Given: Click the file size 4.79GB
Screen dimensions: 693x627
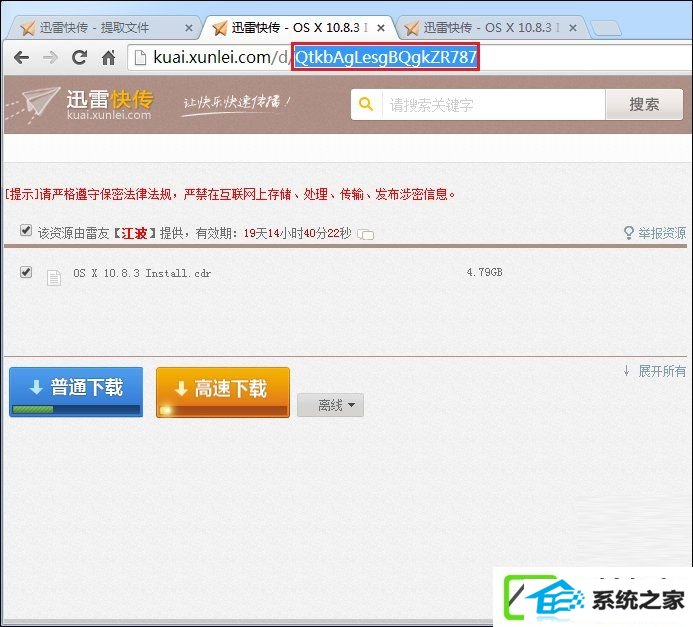Looking at the screenshot, I should click(484, 272).
